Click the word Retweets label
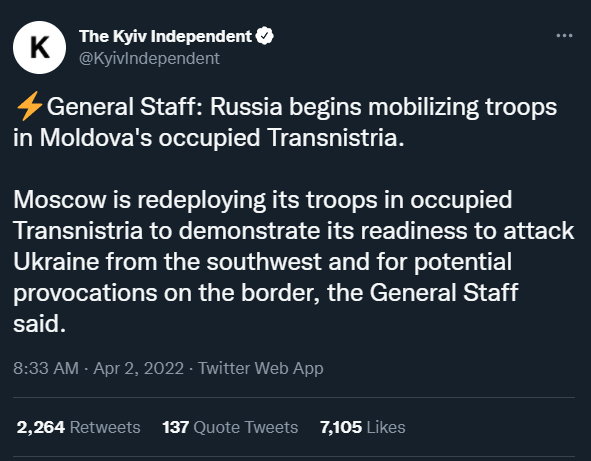This screenshot has height=461, width=591. [x=105, y=427]
